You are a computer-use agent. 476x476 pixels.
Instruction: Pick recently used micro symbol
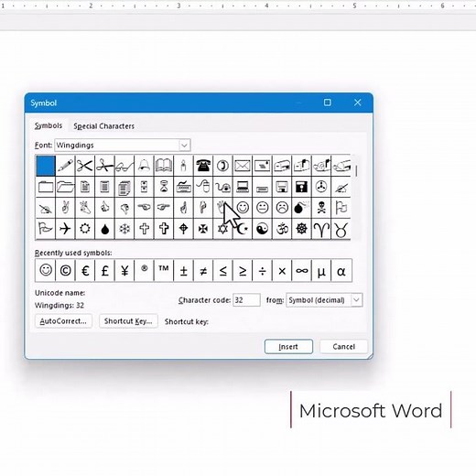tap(321, 270)
